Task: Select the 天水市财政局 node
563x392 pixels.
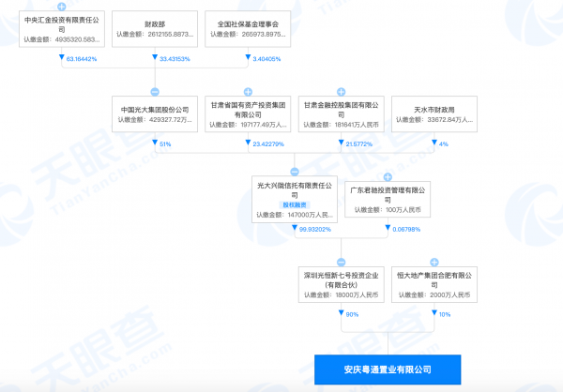Action: (x=434, y=113)
